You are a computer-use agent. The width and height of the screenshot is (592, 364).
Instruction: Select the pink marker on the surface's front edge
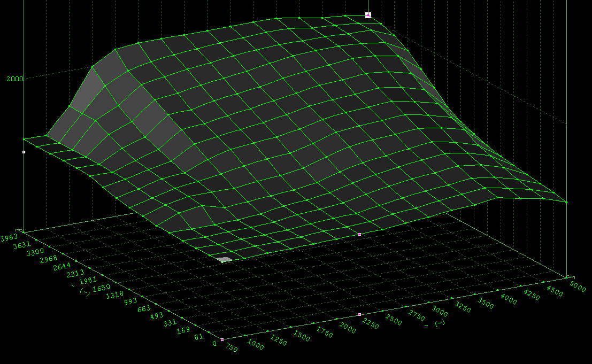pos(359,234)
